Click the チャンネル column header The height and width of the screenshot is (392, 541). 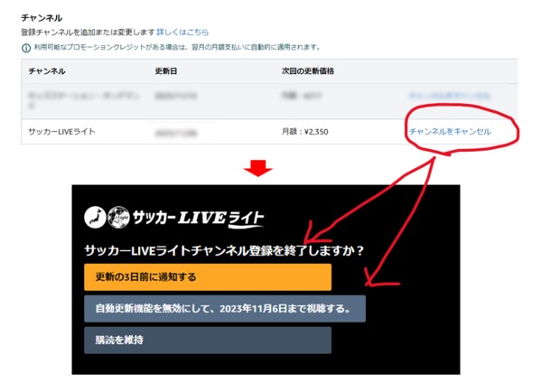click(x=47, y=71)
